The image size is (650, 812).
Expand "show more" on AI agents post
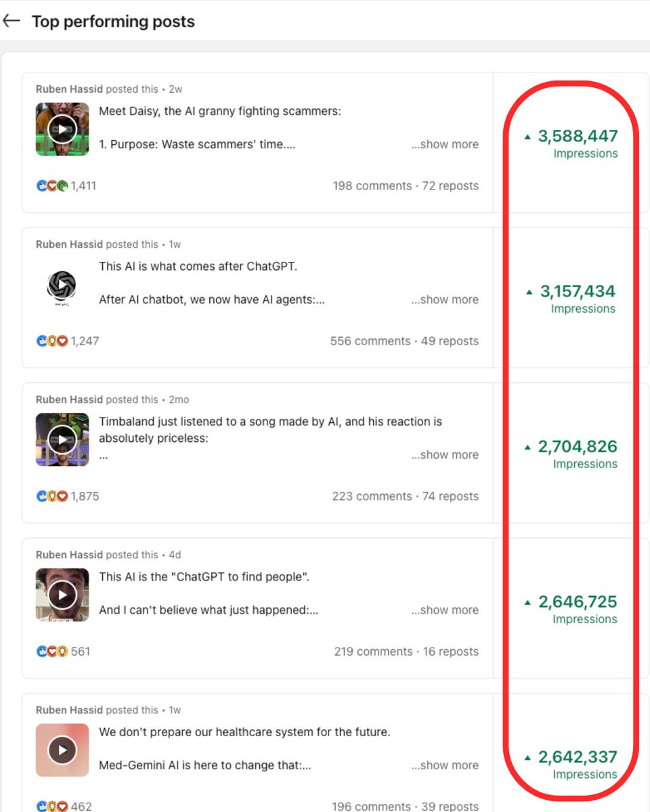coord(445,300)
